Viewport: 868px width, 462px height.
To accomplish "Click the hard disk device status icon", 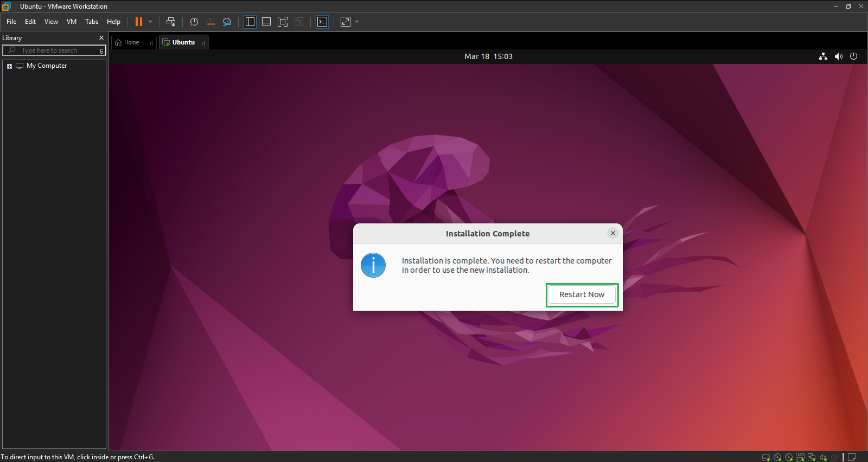I will click(766, 457).
